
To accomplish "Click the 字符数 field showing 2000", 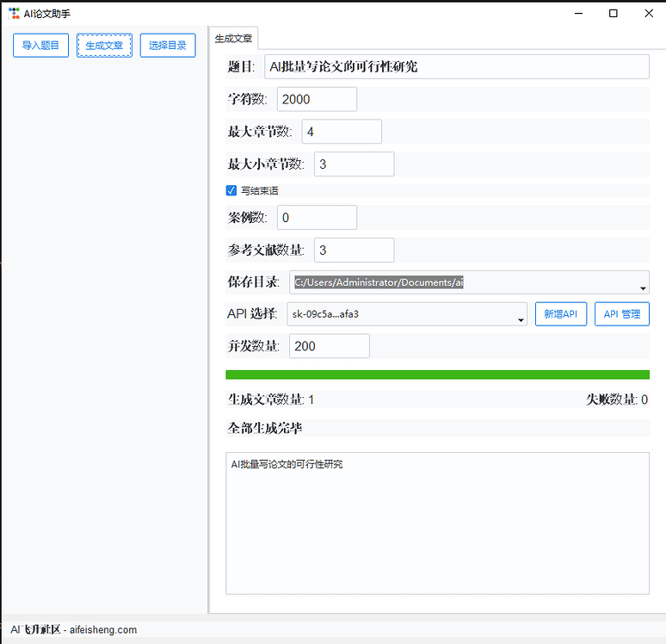I will point(317,100).
